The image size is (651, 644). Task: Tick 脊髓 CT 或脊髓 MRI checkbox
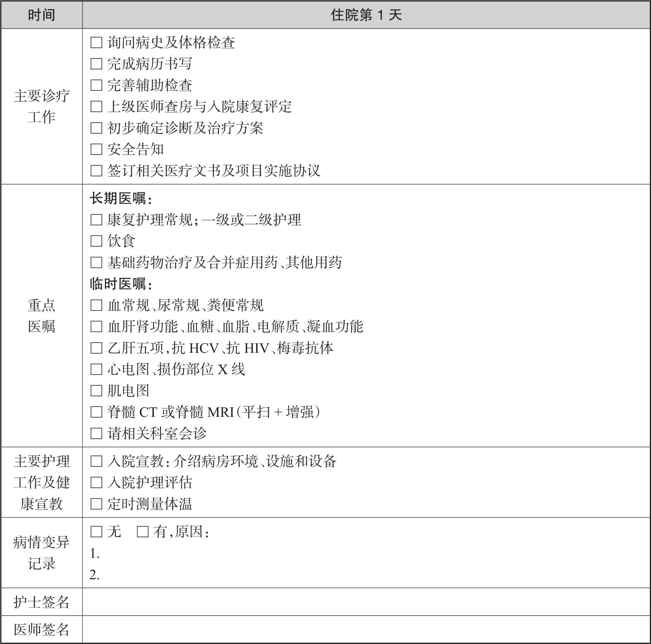click(97, 412)
